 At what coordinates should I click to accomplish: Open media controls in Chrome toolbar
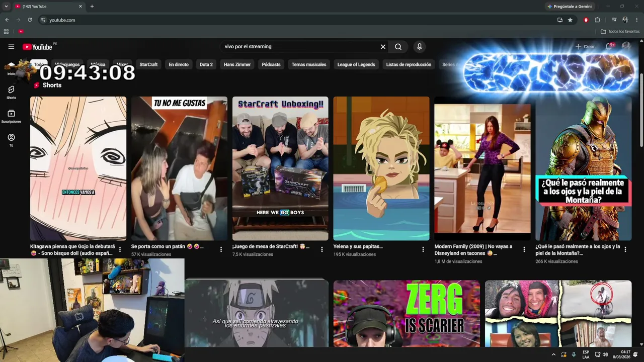coord(614,20)
